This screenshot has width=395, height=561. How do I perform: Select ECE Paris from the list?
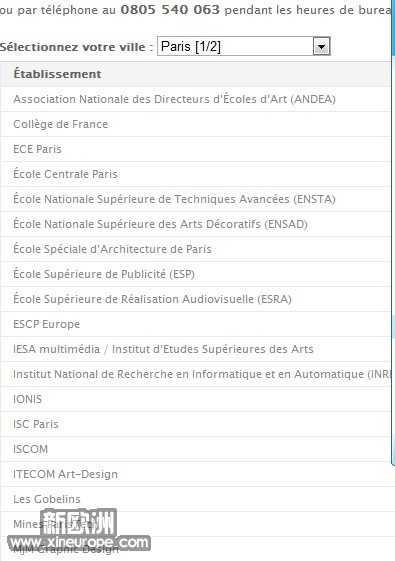[x=195, y=149]
